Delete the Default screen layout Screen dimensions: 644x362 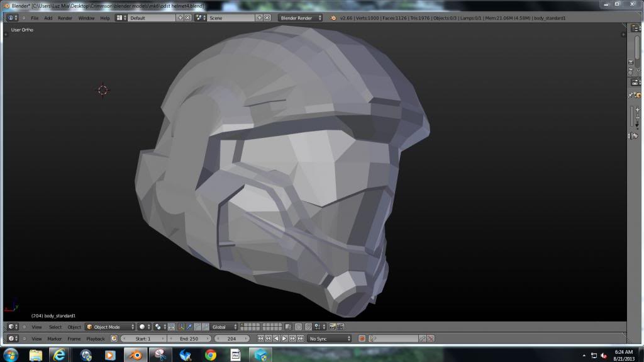(x=187, y=18)
